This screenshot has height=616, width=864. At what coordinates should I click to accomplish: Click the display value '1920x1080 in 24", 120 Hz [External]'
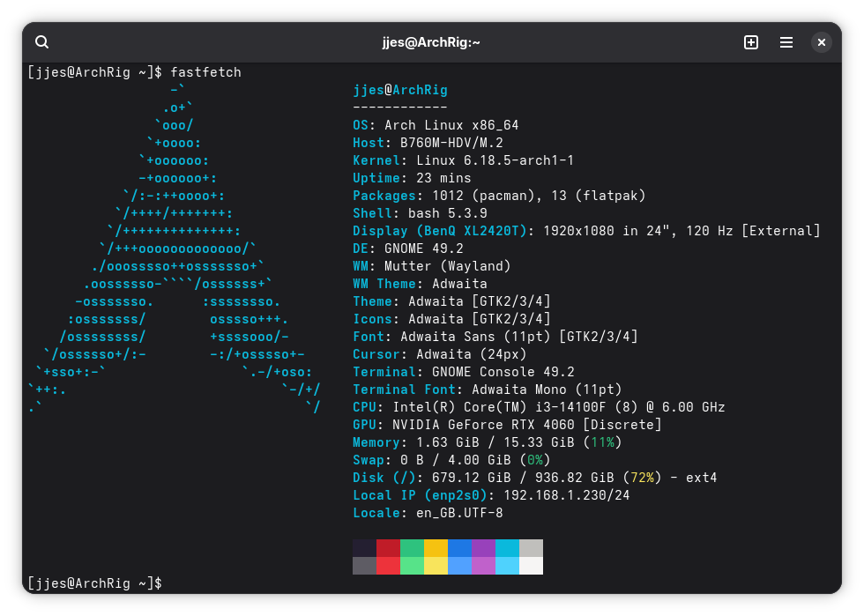[682, 231]
